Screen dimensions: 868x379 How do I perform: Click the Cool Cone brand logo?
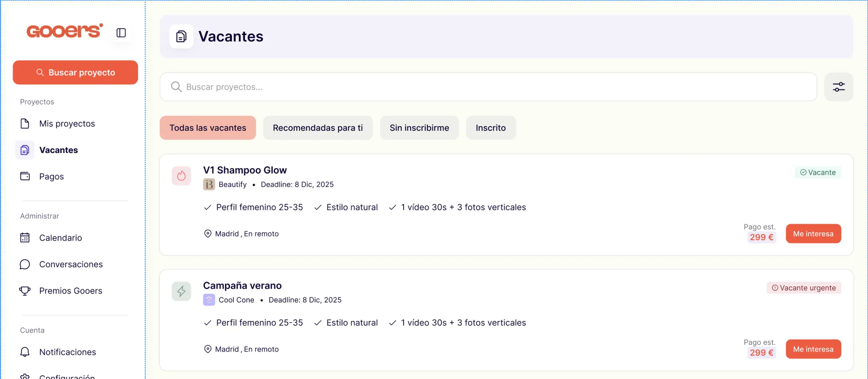(x=209, y=300)
